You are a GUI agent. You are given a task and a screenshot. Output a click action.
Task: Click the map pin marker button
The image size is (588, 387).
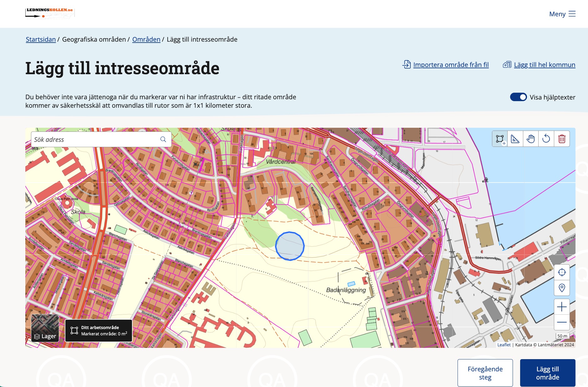pyautogui.click(x=562, y=288)
